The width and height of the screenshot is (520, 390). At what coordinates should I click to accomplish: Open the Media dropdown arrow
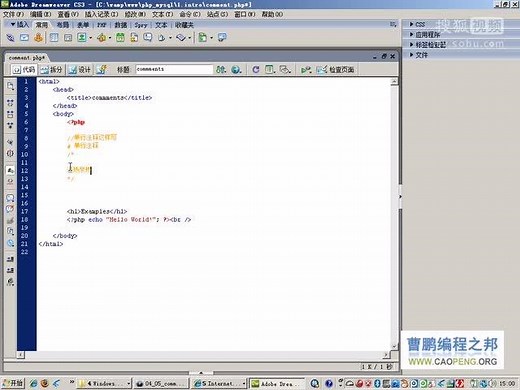110,38
